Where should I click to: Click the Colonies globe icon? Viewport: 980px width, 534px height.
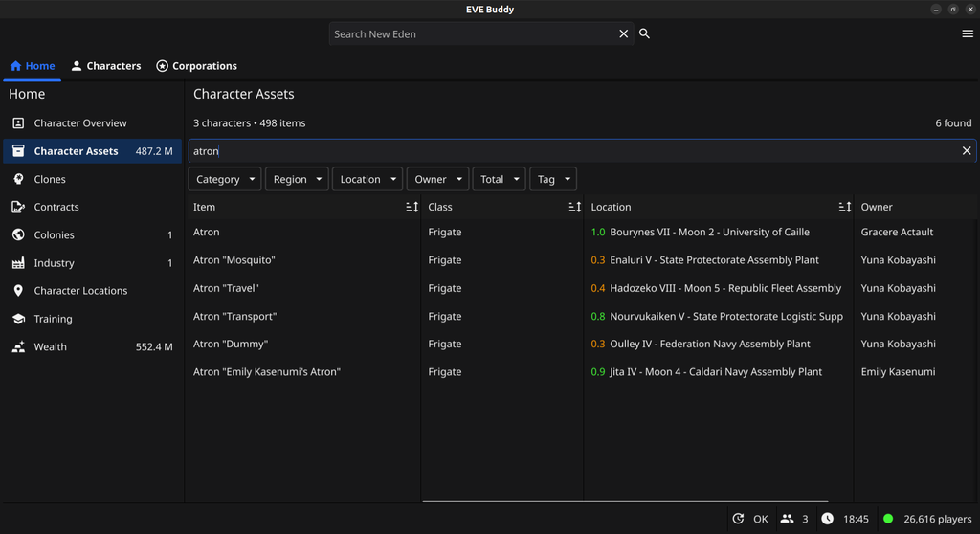(18, 235)
